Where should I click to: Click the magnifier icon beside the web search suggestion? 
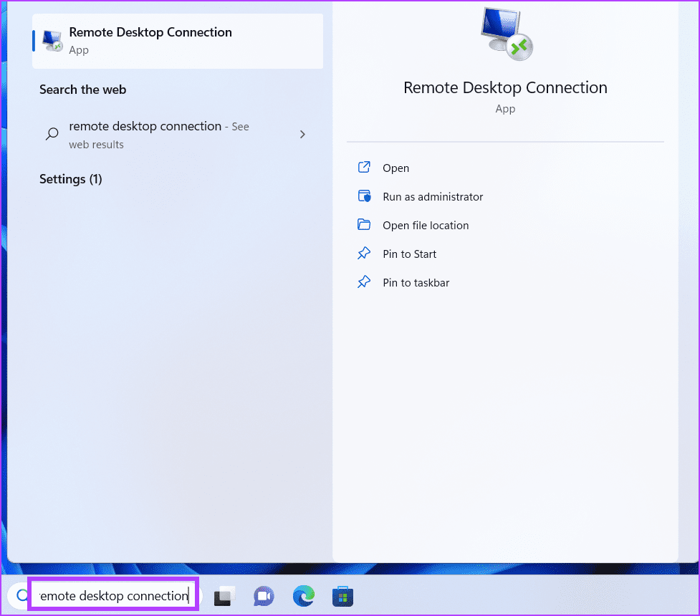coord(52,133)
